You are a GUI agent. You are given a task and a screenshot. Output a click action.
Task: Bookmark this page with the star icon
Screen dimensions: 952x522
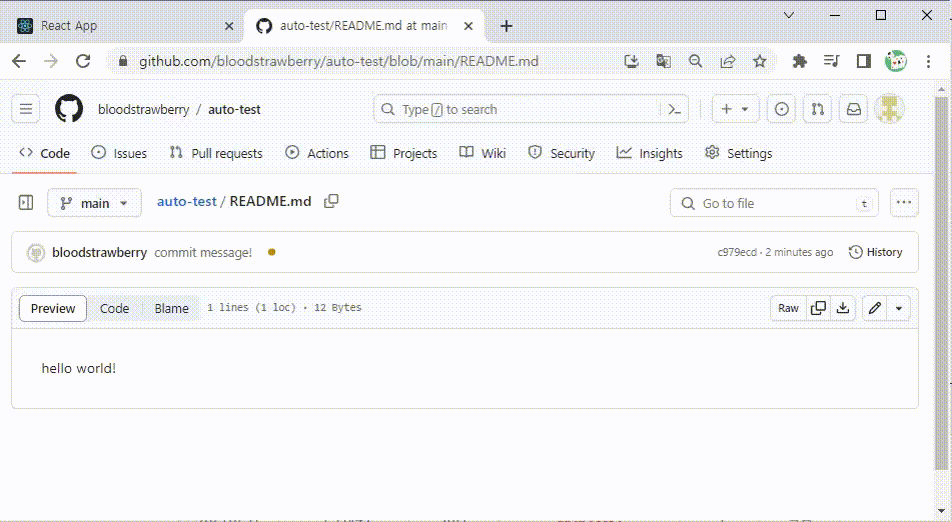click(760, 61)
